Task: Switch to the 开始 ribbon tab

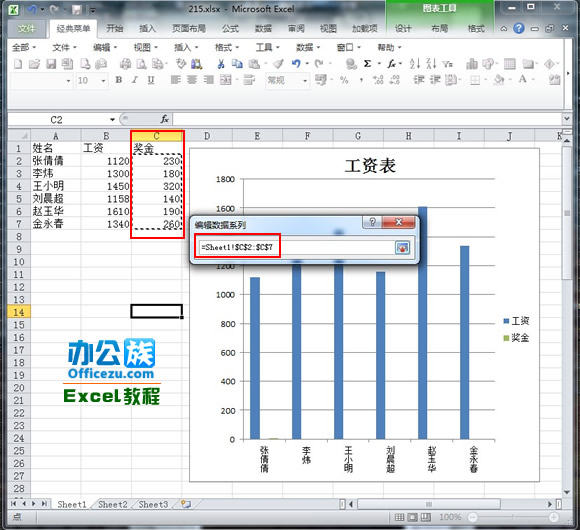Action: (x=115, y=28)
